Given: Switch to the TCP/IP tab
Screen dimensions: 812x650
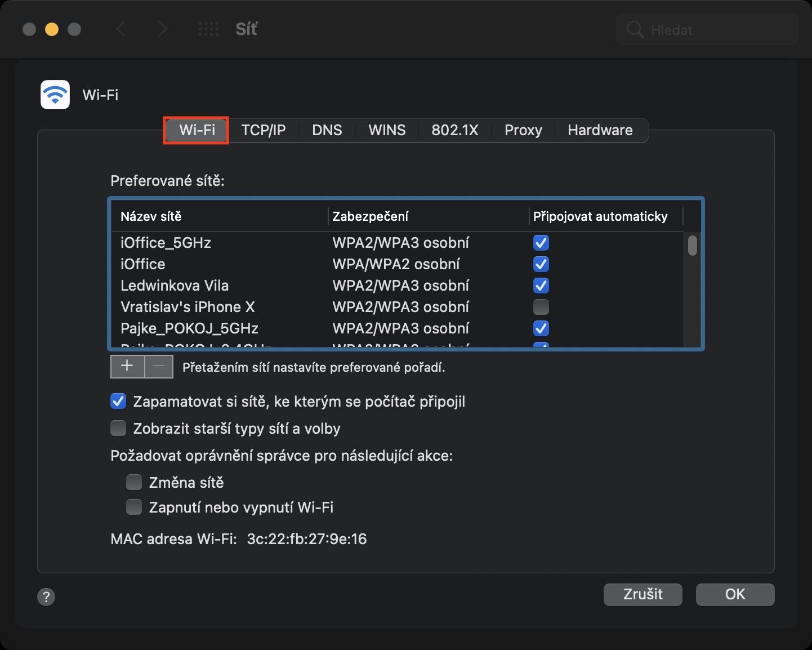Looking at the screenshot, I should (263, 130).
